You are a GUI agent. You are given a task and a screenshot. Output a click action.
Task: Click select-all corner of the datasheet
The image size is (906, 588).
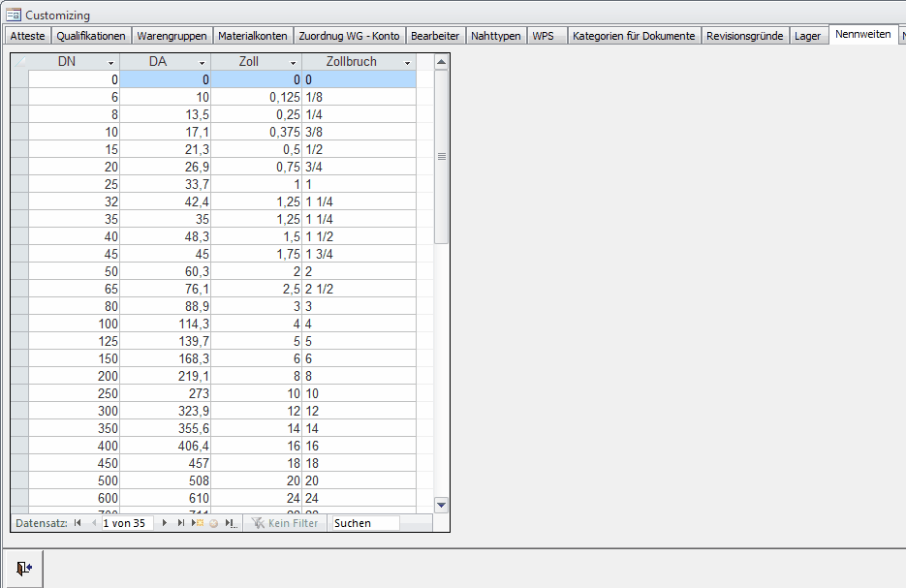point(19,62)
